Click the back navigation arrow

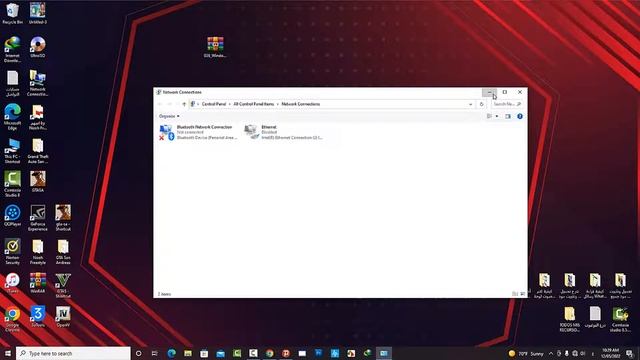pyautogui.click(x=160, y=104)
